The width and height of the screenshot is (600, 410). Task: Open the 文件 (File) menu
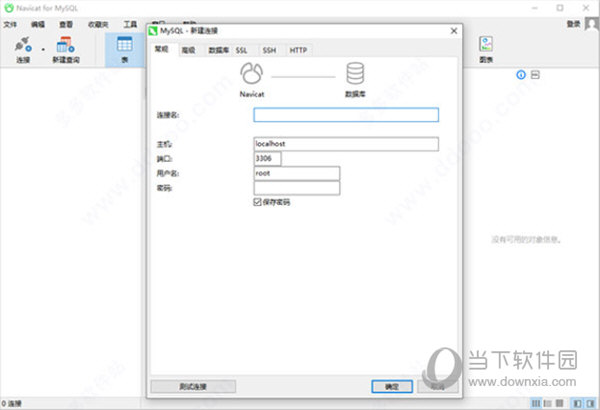click(10, 25)
